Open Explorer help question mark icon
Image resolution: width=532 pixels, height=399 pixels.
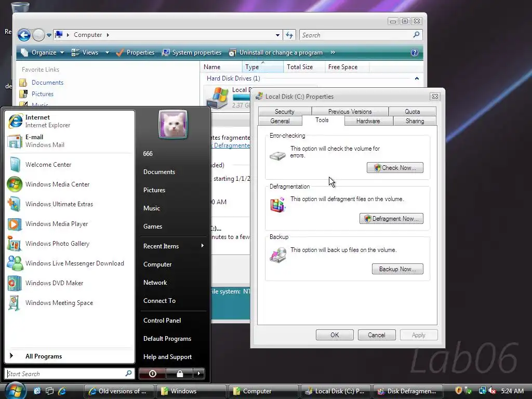[414, 52]
